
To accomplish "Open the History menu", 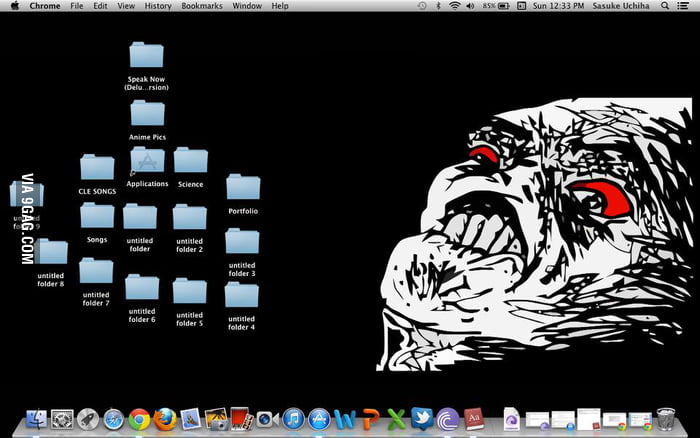I will [x=158, y=6].
